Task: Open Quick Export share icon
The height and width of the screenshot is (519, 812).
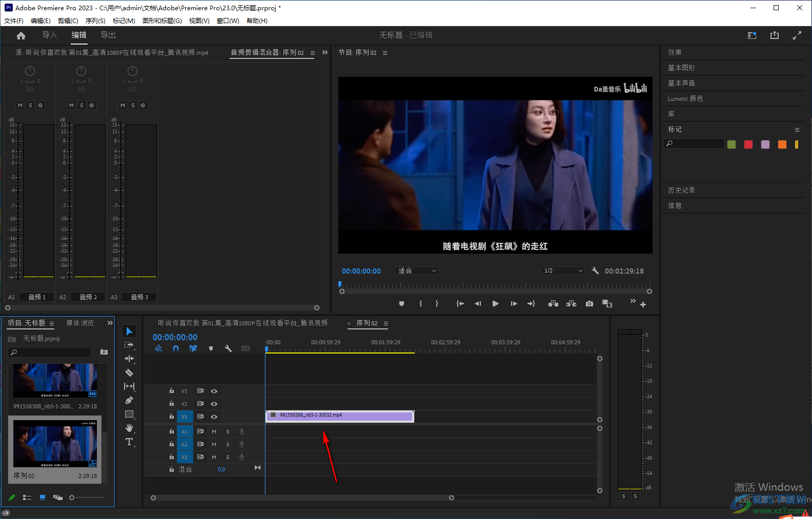Action: pos(774,35)
